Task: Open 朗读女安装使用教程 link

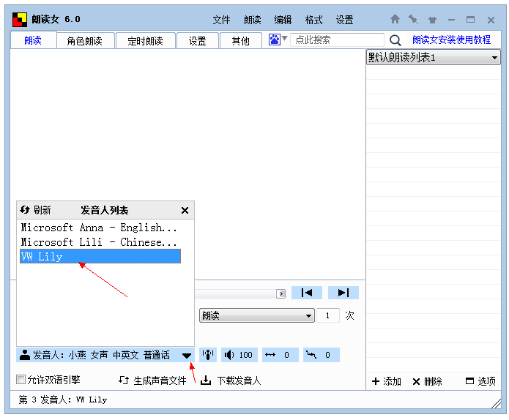Action: (x=451, y=40)
